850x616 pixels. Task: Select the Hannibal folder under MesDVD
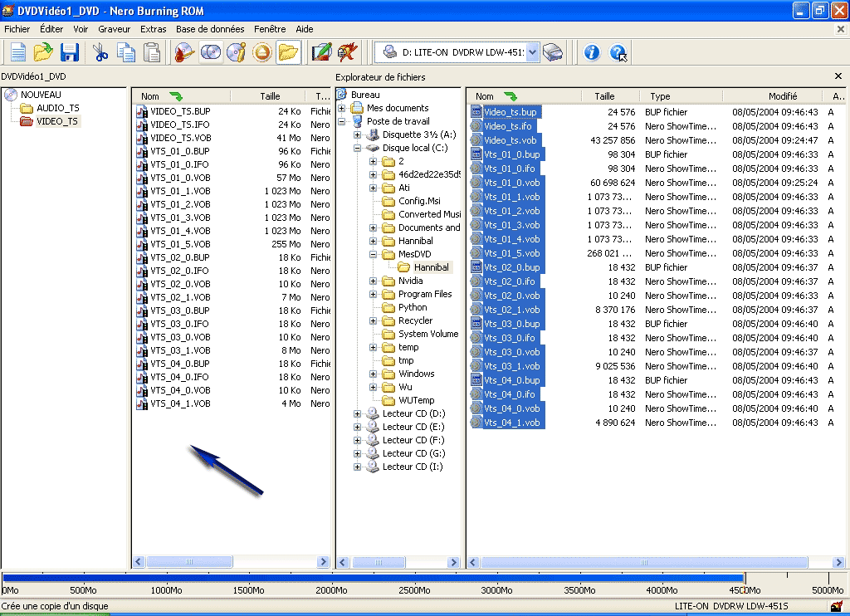point(431,267)
